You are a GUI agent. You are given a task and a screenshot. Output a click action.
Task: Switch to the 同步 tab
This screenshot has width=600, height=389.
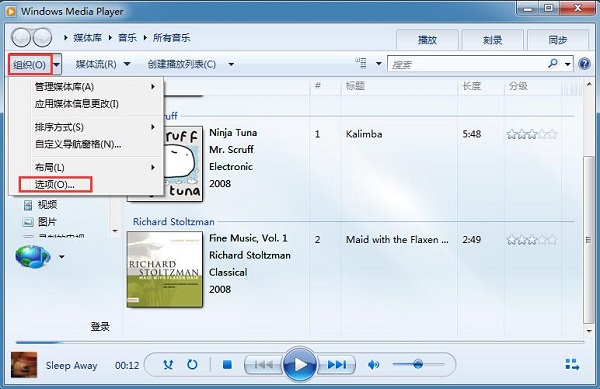(558, 40)
